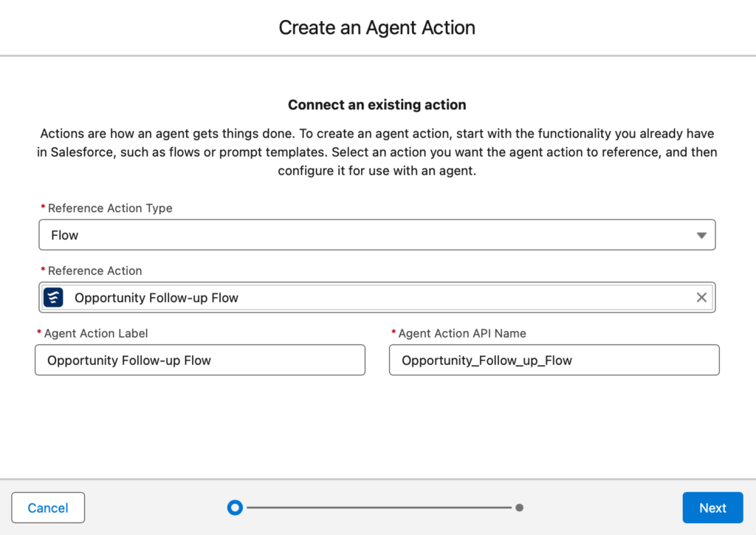
Task: Select the Reference Action search box
Action: (369, 297)
